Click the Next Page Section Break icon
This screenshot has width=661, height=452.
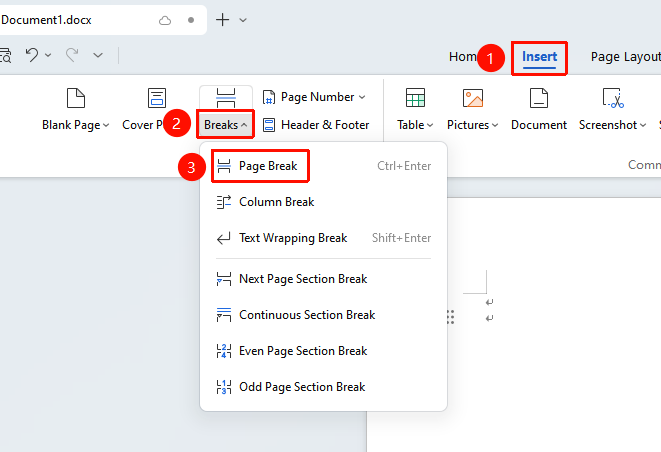point(224,279)
